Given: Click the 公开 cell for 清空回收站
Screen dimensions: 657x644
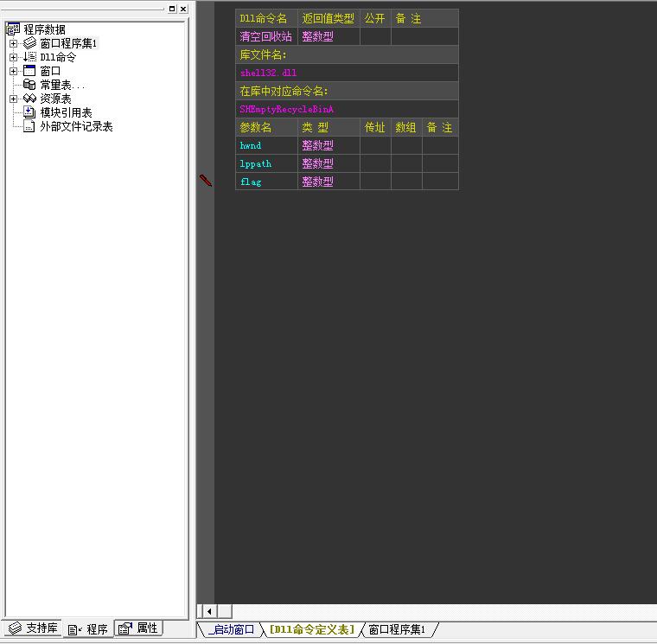Looking at the screenshot, I should (375, 36).
